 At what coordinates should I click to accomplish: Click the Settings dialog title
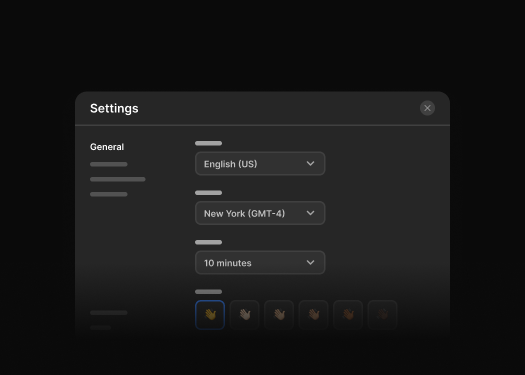point(114,108)
